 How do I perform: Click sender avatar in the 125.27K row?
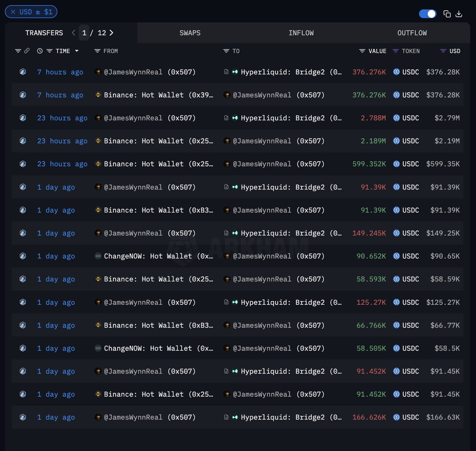tap(98, 302)
